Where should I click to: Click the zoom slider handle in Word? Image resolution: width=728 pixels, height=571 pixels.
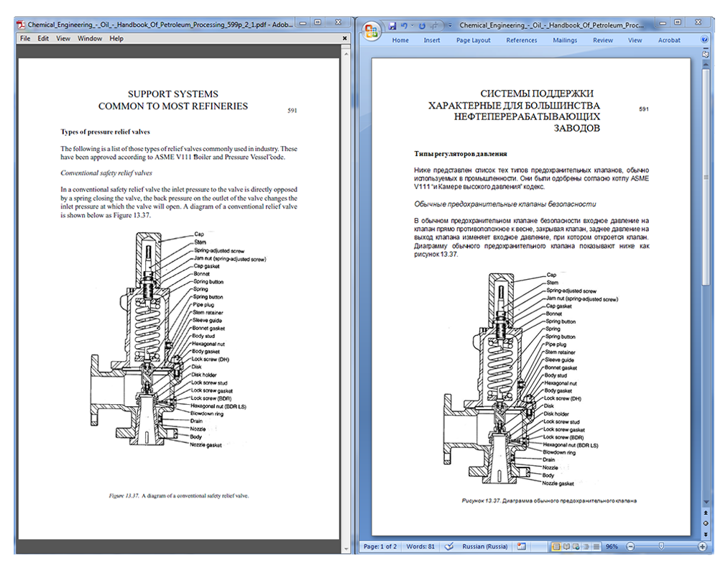click(661, 547)
